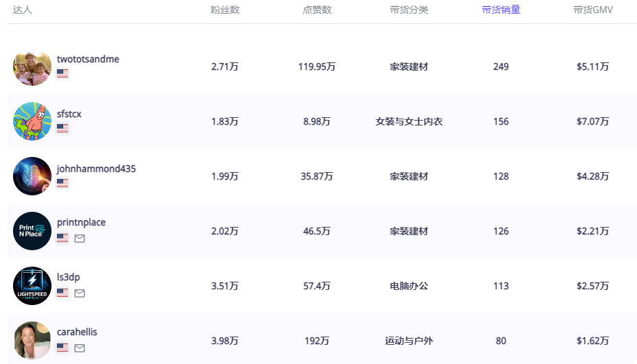Open the Lightspeed Media avatar

32,286
